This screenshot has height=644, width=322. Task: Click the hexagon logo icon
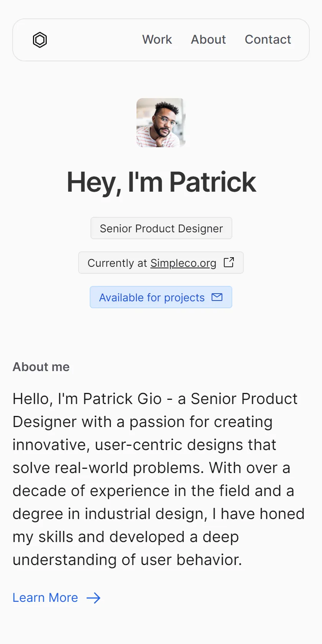40,40
